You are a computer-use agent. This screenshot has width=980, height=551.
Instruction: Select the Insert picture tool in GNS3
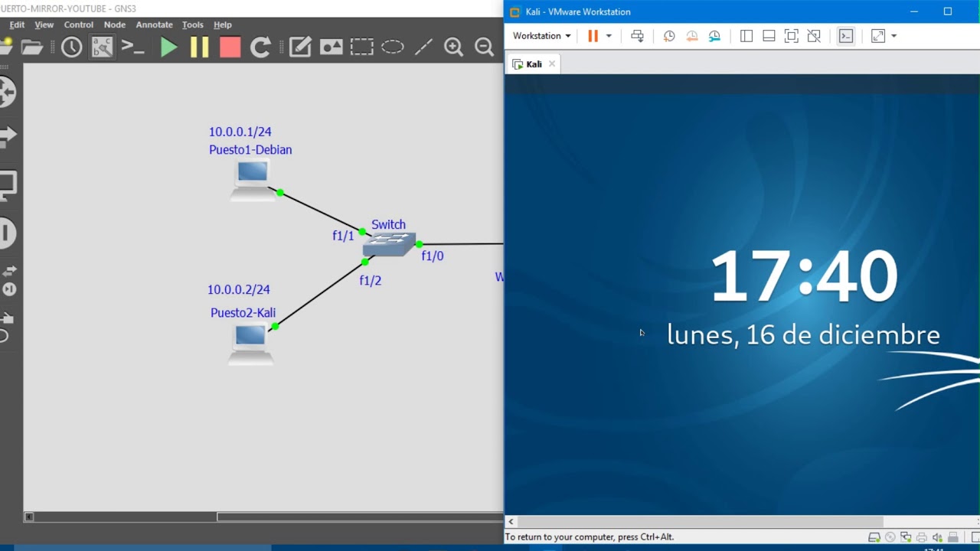tap(331, 47)
